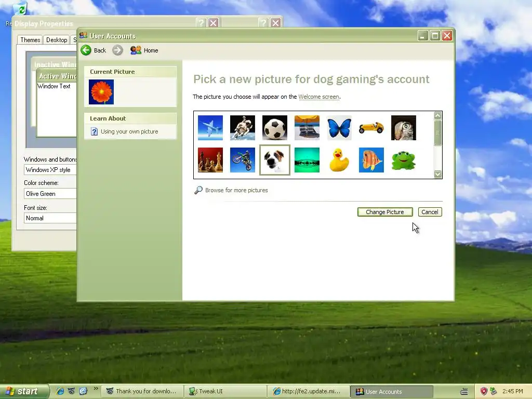Launch Internet Explorer from Quick Launch
Image resolution: width=532 pixels, height=399 pixels.
(60, 391)
